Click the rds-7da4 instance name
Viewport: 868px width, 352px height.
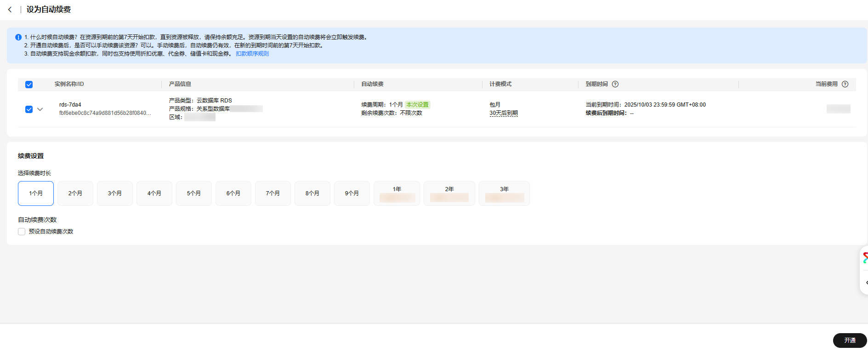[x=70, y=105]
